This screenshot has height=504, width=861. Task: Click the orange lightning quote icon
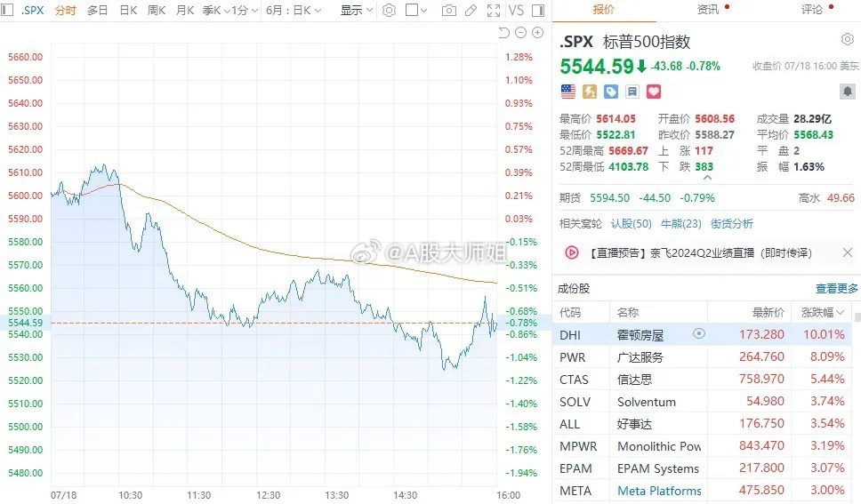pyautogui.click(x=590, y=92)
